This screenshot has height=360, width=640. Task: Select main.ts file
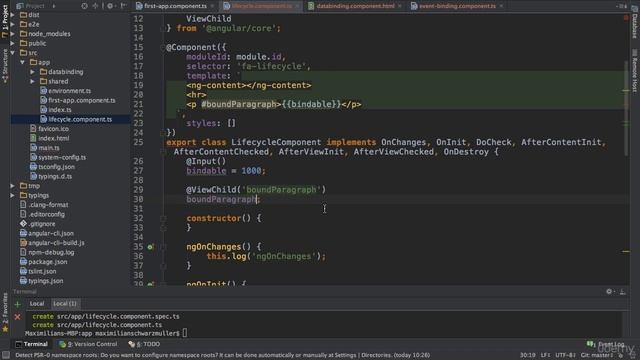coord(45,148)
